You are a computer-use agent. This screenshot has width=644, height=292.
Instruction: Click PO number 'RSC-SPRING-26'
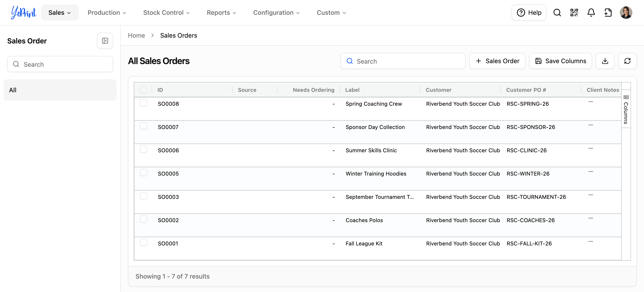tap(527, 104)
